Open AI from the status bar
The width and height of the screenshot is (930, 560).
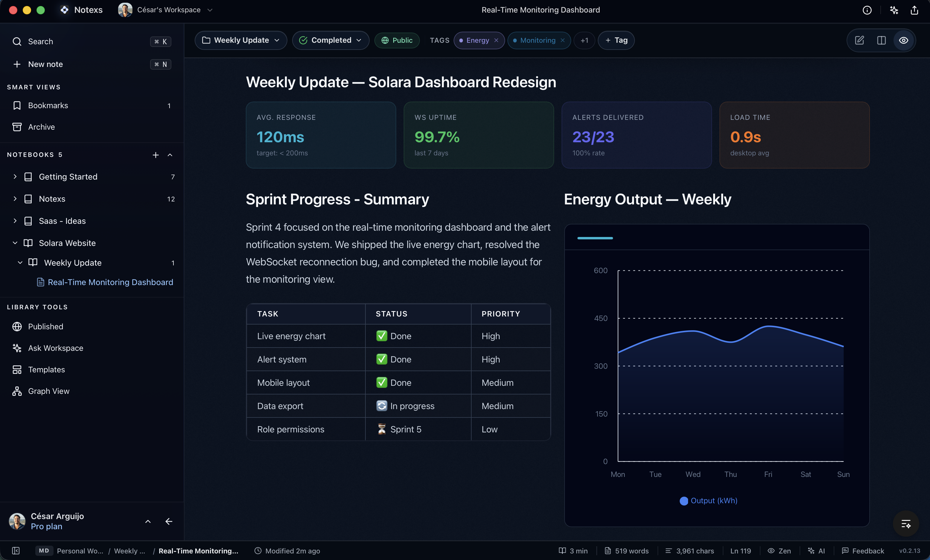click(x=816, y=551)
